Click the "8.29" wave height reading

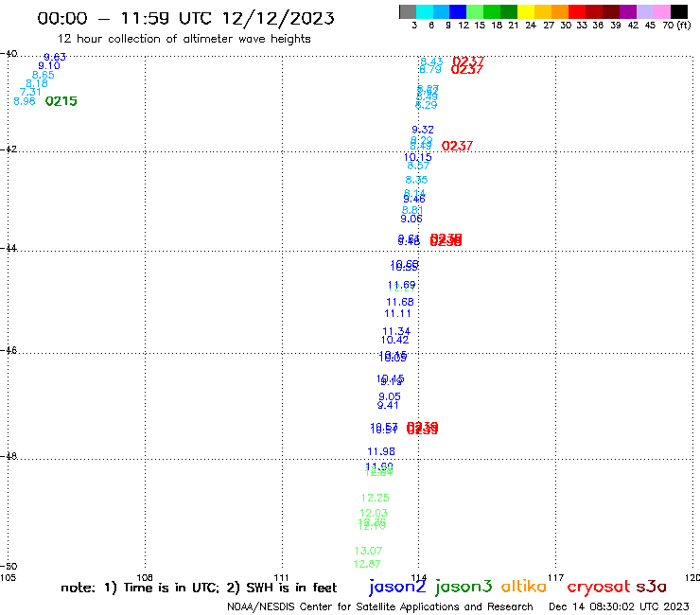[427, 105]
